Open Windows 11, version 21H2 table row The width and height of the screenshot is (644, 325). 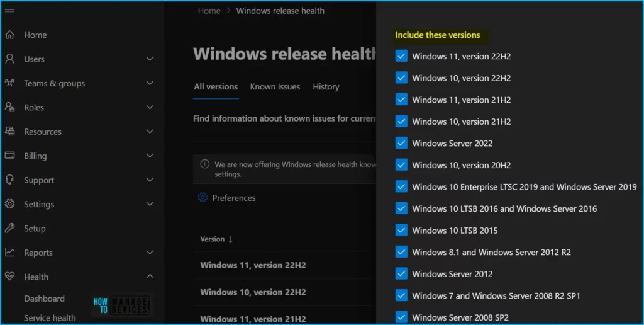(253, 319)
